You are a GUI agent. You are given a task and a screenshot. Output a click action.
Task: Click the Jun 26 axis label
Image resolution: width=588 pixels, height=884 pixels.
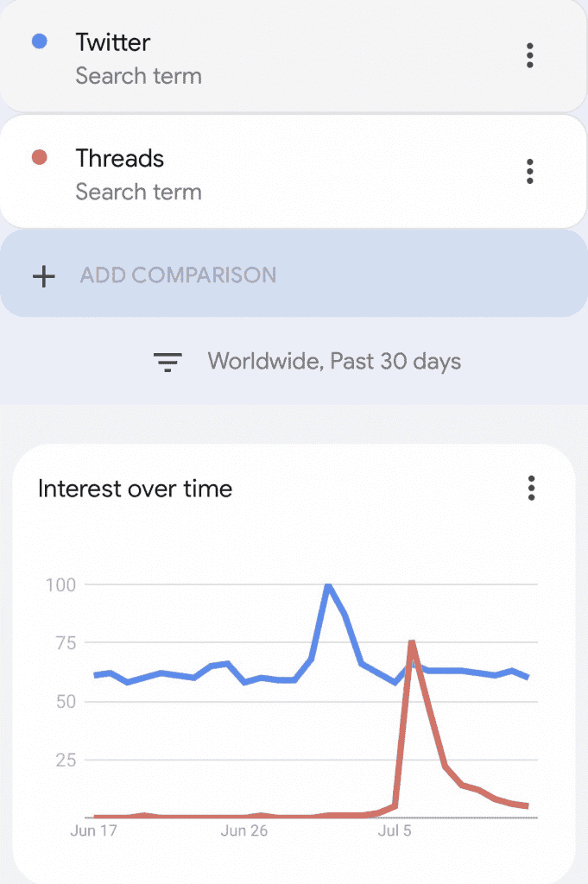point(244,830)
